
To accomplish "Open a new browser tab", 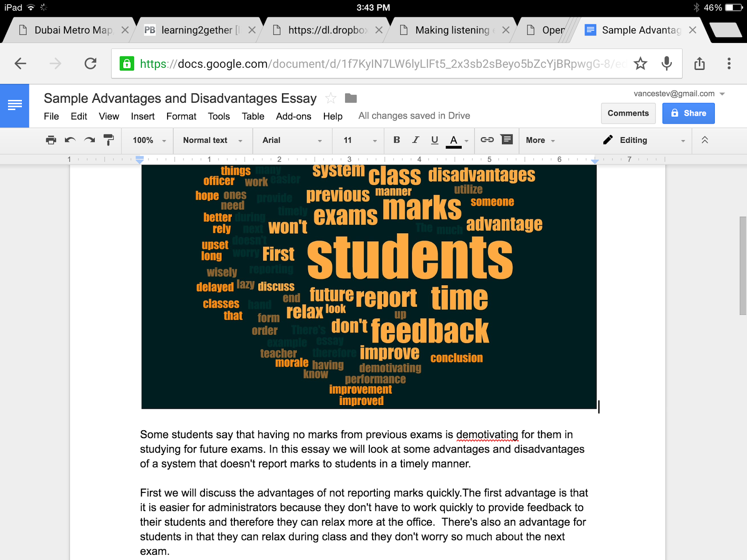I will [x=726, y=30].
